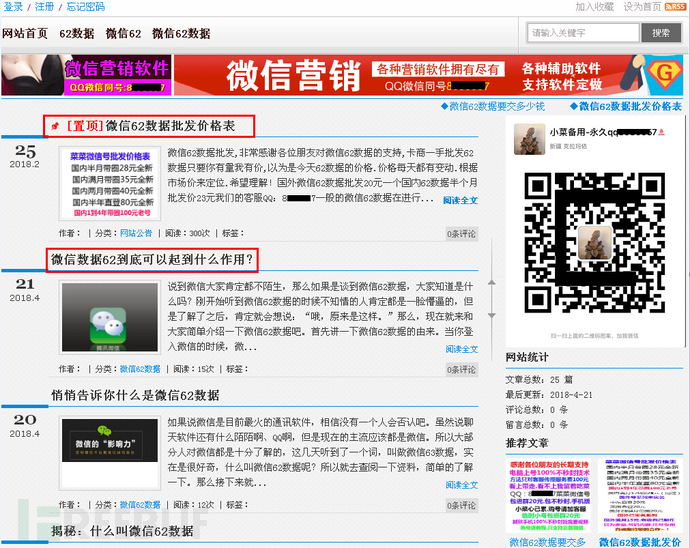Open article 微信数据62到底可以起到什么作用?
The image size is (690, 548).
pos(152,259)
